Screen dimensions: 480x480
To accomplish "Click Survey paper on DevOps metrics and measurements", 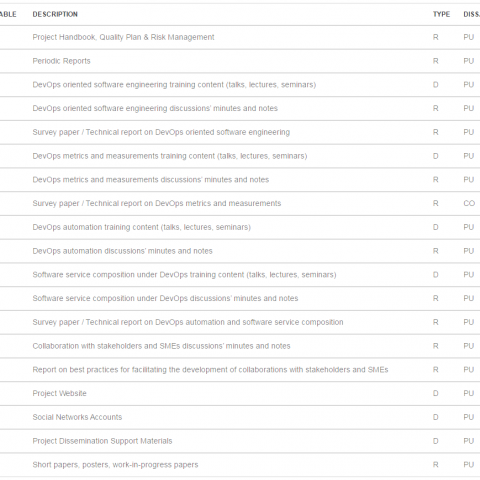I will click(x=157, y=203).
